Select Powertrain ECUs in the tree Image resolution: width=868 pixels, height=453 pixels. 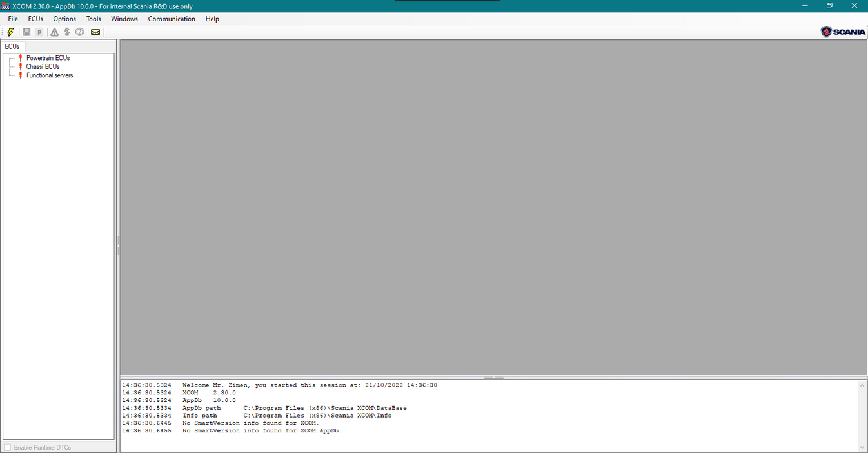tap(48, 58)
